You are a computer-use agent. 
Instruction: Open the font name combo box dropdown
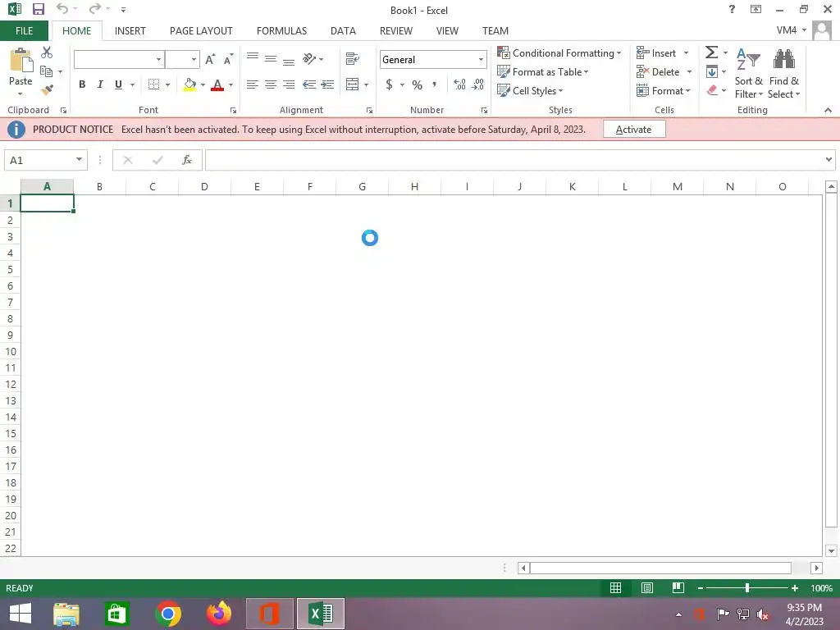click(x=158, y=59)
